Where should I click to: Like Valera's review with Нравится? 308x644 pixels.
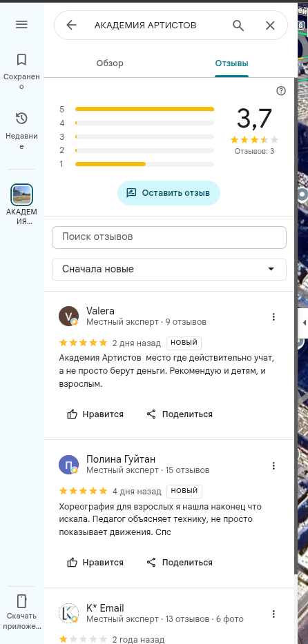(x=95, y=414)
